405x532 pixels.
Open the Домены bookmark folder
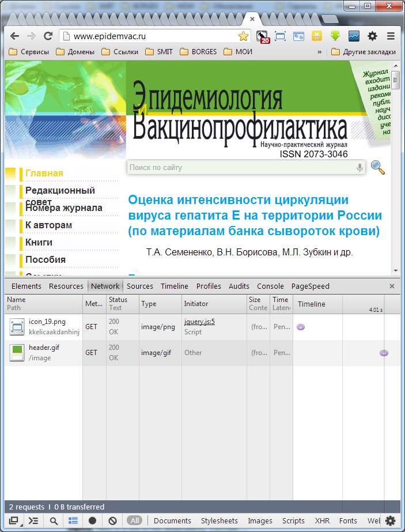point(75,52)
